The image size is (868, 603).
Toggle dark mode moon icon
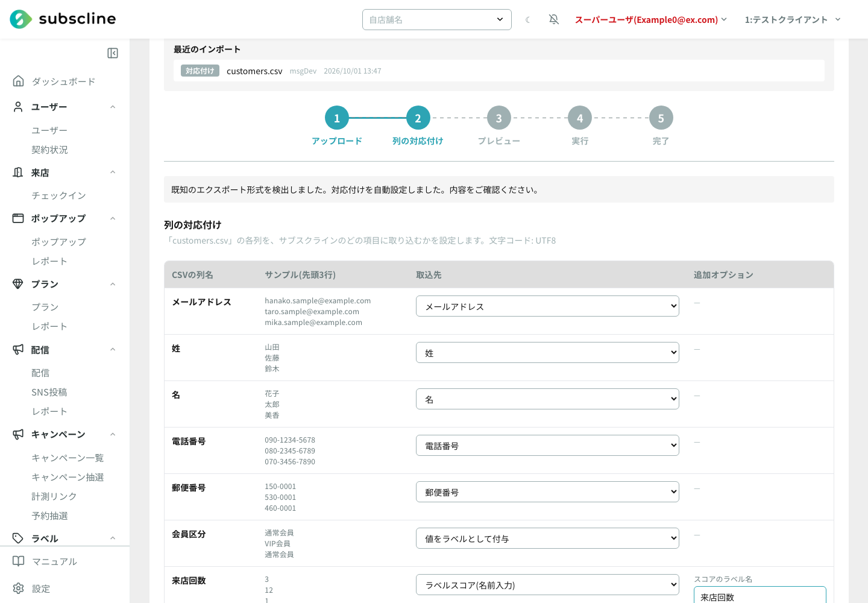528,20
